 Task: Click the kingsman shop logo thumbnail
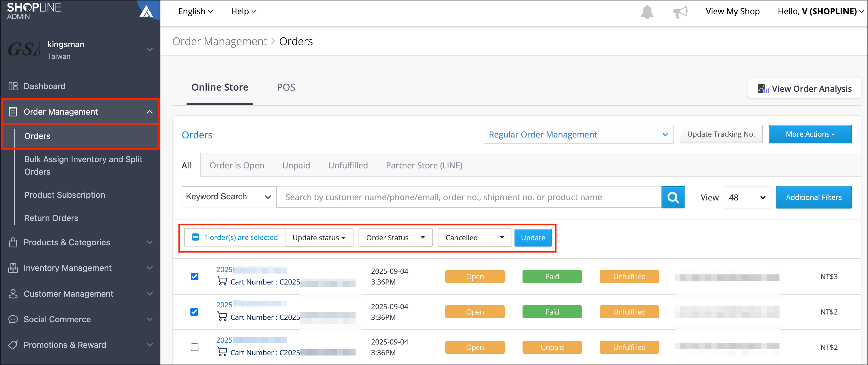click(23, 50)
